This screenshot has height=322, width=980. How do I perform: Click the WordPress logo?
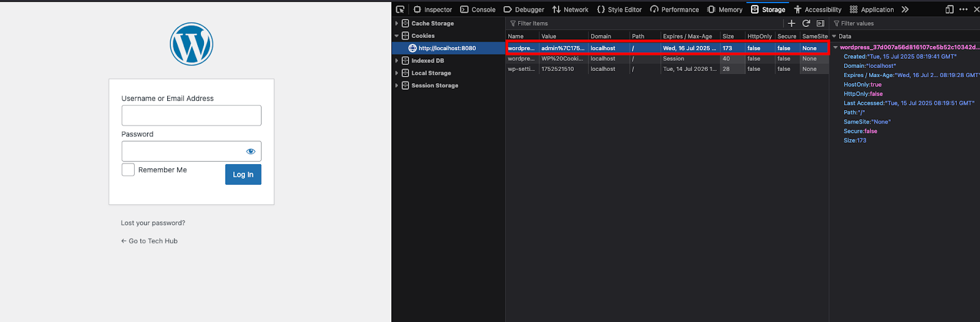[x=191, y=44]
